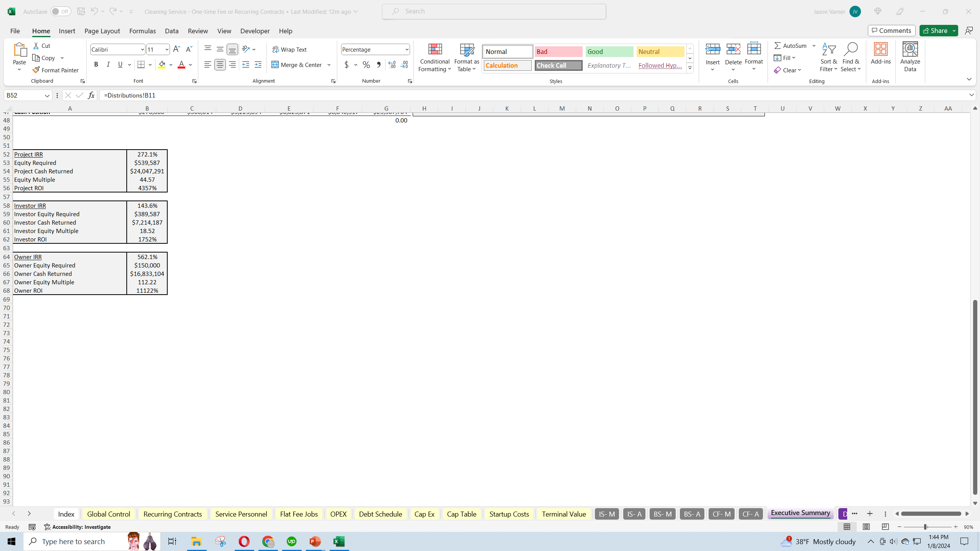Open the Formulas ribbon tab
Screen dimensions: 980x551
[142, 31]
